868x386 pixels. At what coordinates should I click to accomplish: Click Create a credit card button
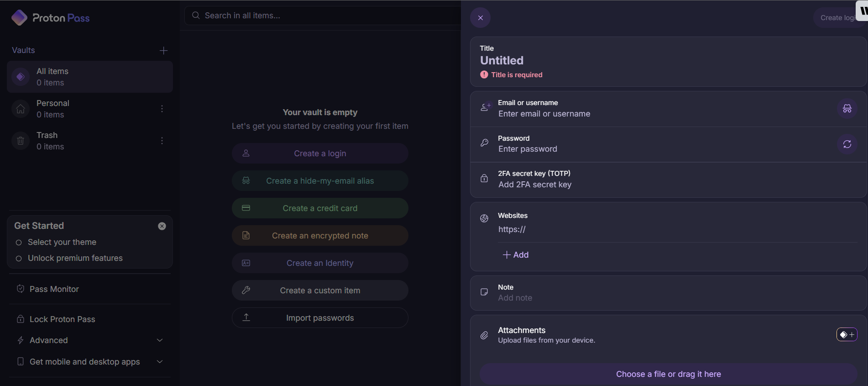coord(319,208)
